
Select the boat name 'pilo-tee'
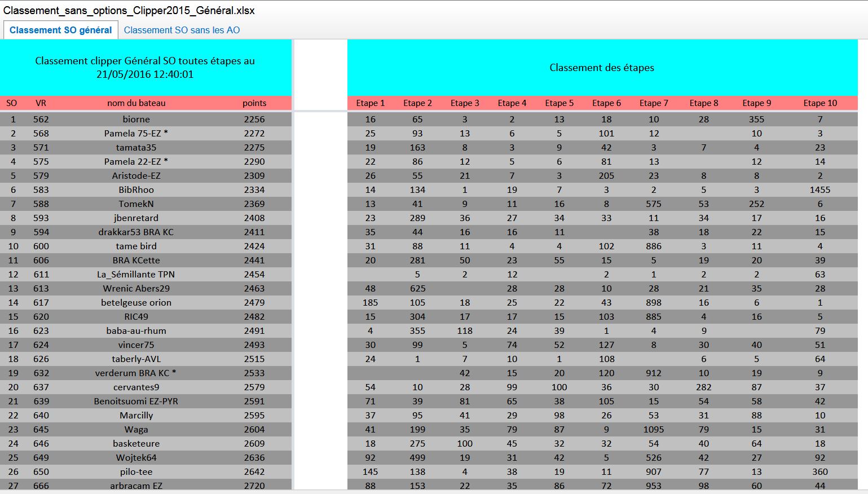click(136, 472)
